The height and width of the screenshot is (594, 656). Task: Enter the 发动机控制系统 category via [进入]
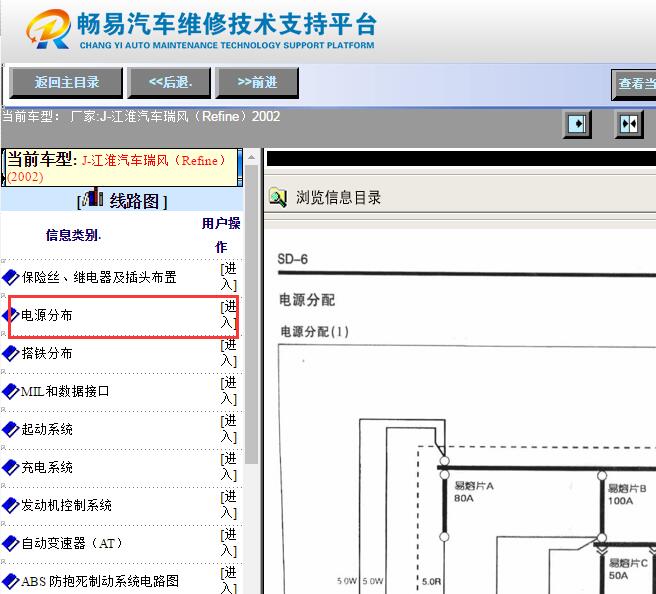click(x=228, y=505)
